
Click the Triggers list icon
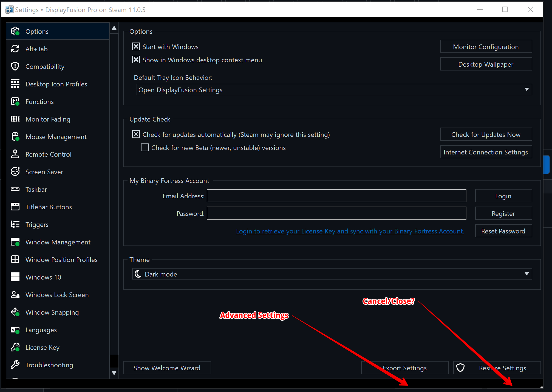15,224
